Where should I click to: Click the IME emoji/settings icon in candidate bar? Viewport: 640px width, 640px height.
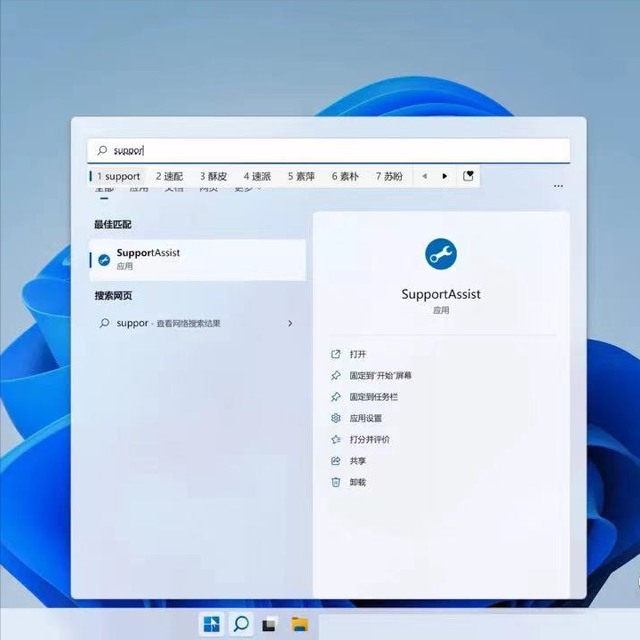(x=468, y=176)
